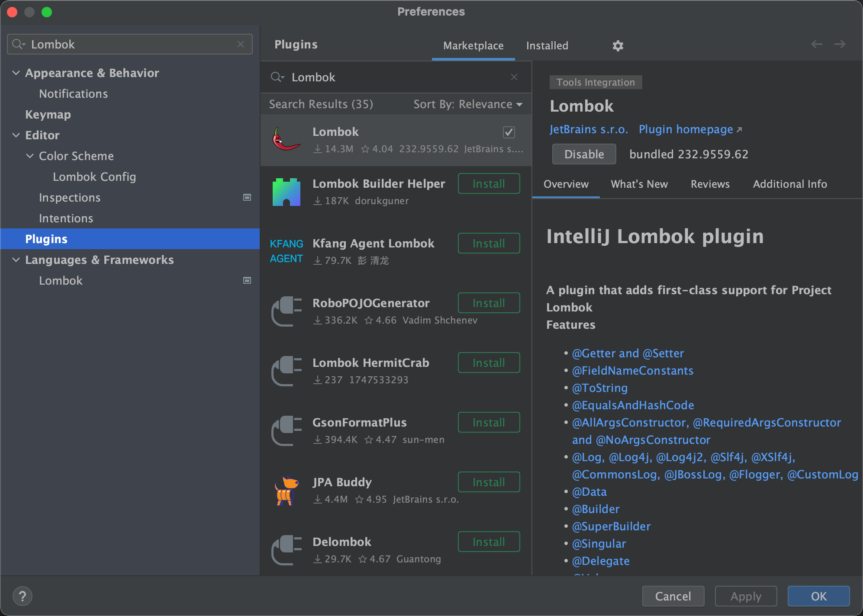863x616 pixels.
Task: Click the GsonFormatPlus plug icon
Action: tap(286, 430)
